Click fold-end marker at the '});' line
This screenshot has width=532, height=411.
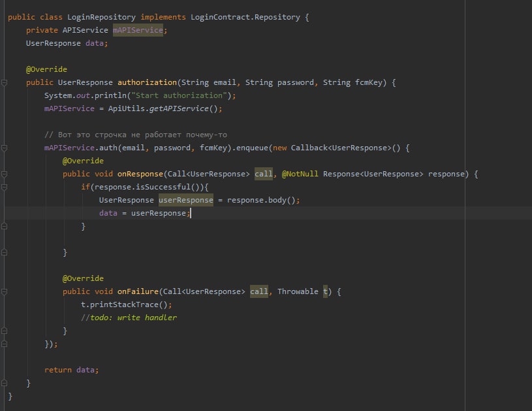tap(5, 344)
